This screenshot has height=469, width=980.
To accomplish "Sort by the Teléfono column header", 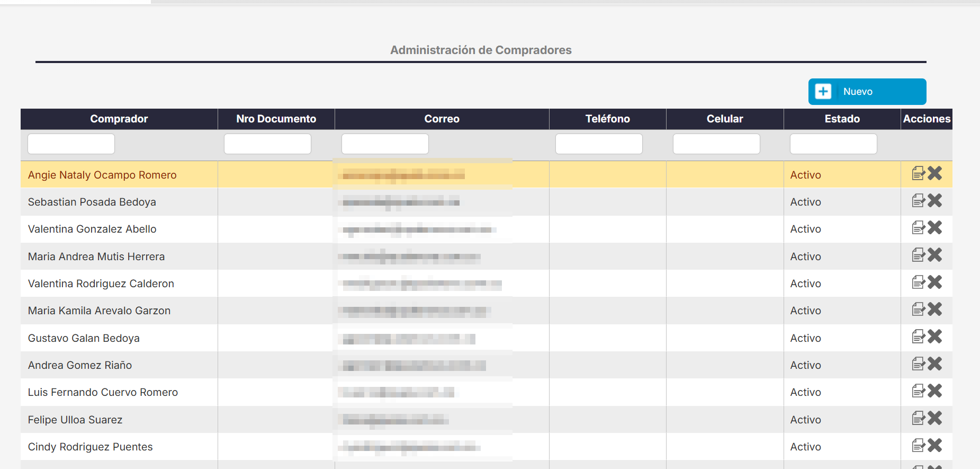I will [x=608, y=119].
